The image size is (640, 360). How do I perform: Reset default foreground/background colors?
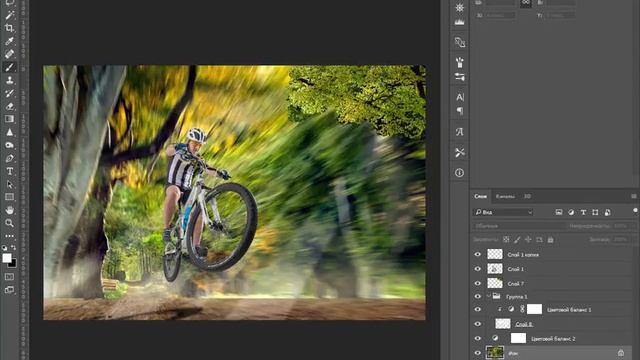coord(4,248)
